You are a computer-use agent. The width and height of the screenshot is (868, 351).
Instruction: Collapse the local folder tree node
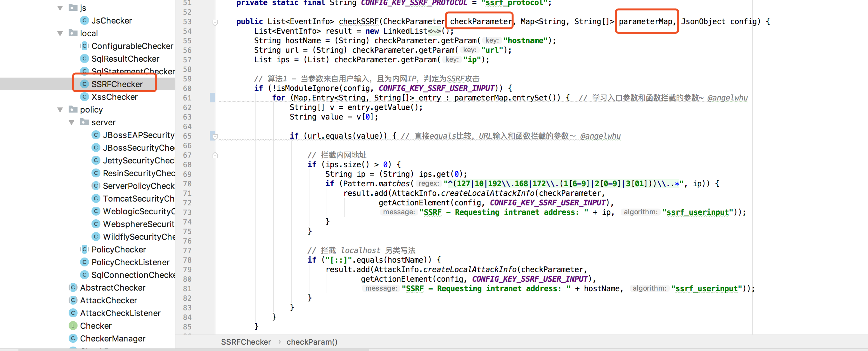tap(60, 33)
